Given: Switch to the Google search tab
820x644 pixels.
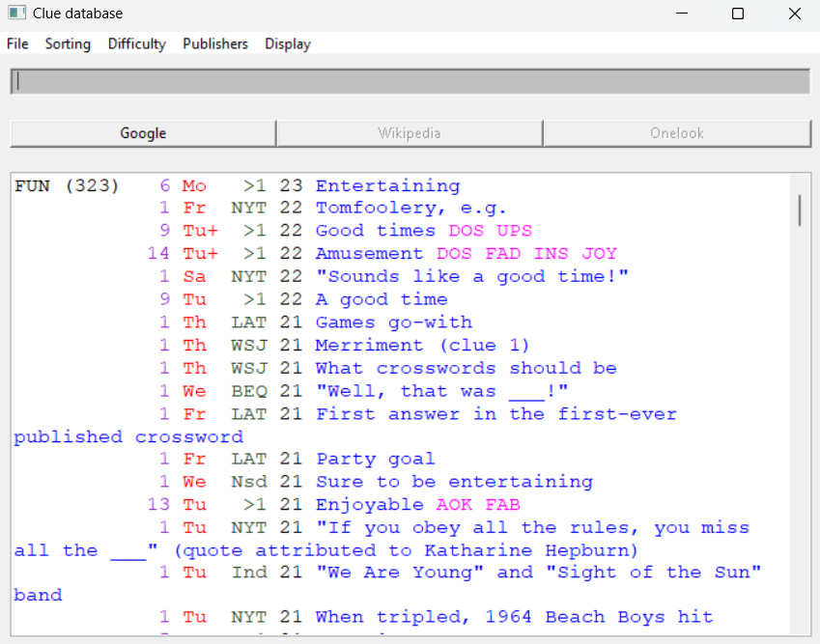Looking at the screenshot, I should coord(141,132).
